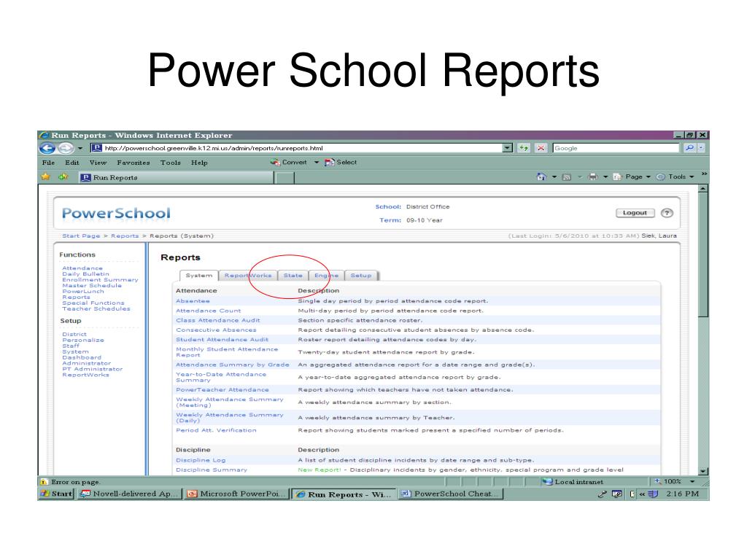
Task: Click the Error on page warning icon
Action: 44,482
